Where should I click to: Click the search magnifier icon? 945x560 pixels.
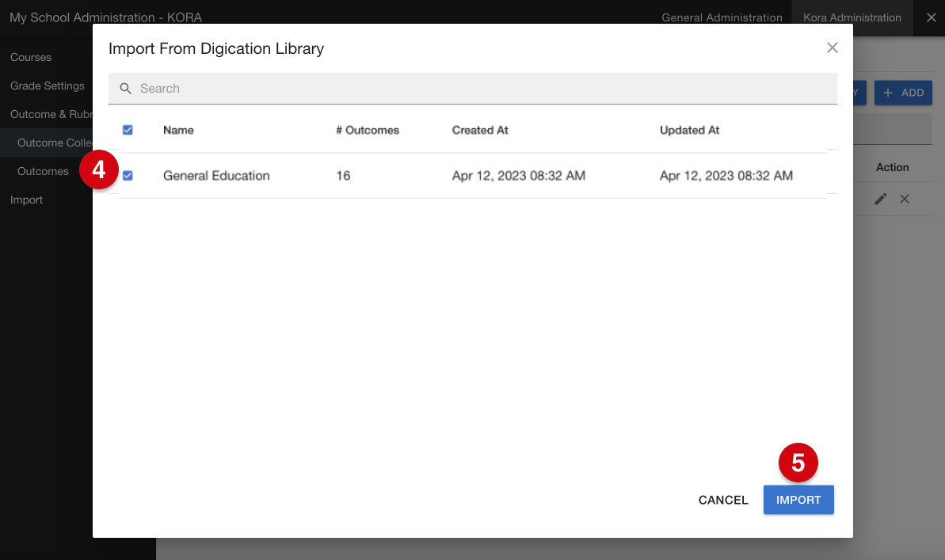125,89
